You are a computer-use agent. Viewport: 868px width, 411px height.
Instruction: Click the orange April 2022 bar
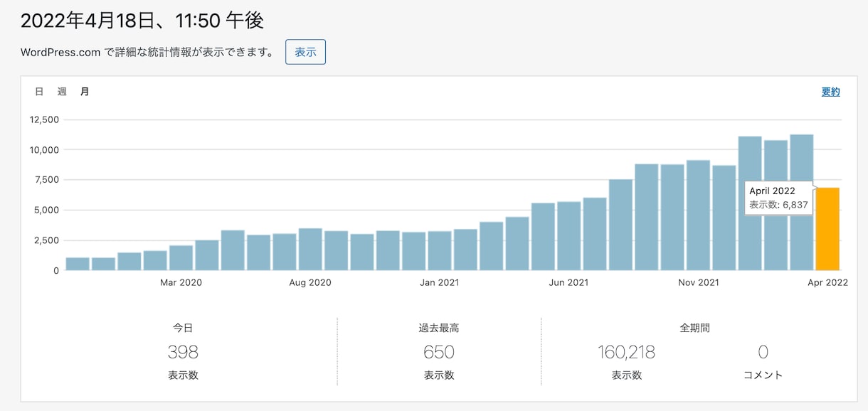pos(827,229)
